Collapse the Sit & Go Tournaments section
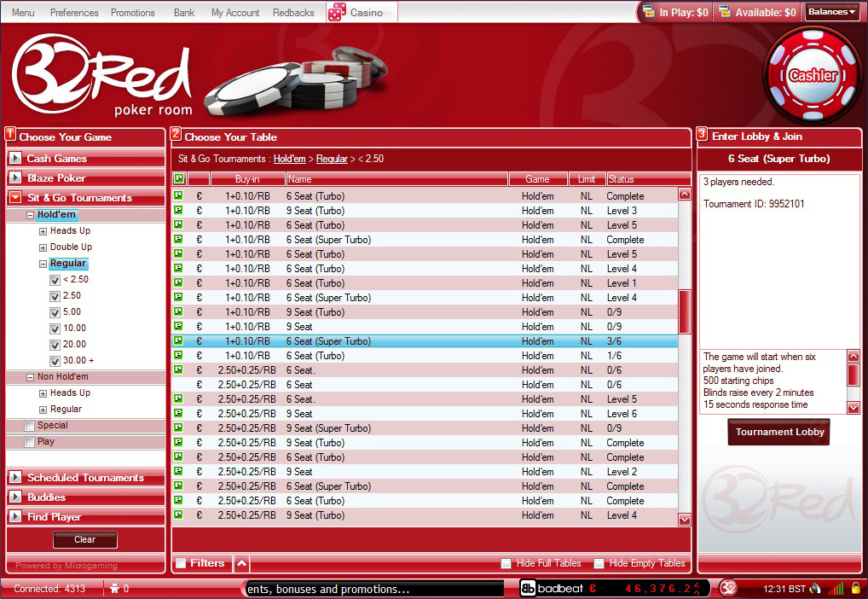The height and width of the screenshot is (599, 868). 15,197
